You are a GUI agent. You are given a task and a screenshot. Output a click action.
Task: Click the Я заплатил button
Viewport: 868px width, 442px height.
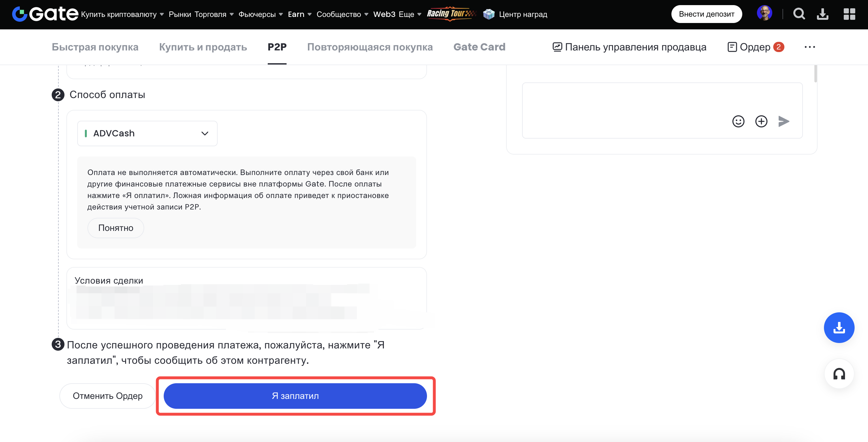(295, 396)
